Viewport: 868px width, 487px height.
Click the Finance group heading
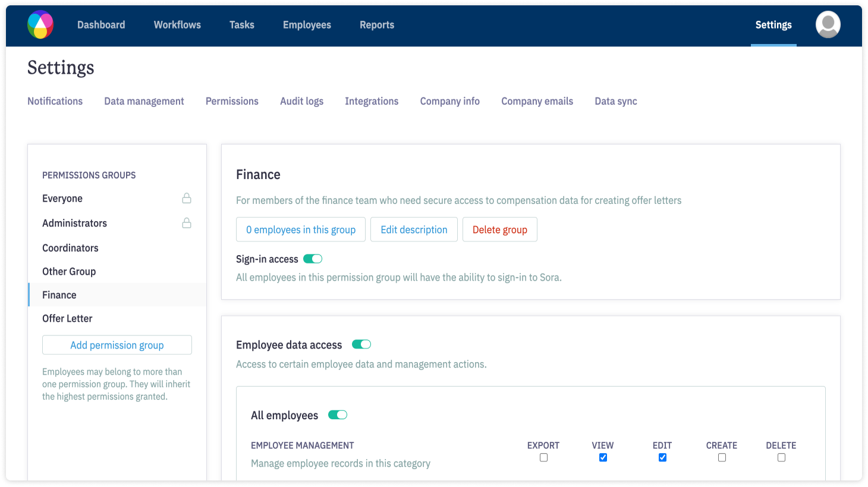click(x=258, y=174)
